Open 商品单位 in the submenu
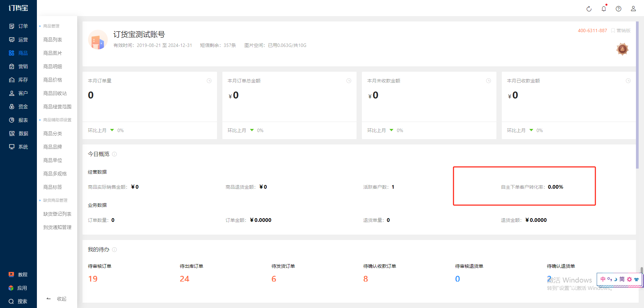The height and width of the screenshot is (308, 644). pos(53,160)
